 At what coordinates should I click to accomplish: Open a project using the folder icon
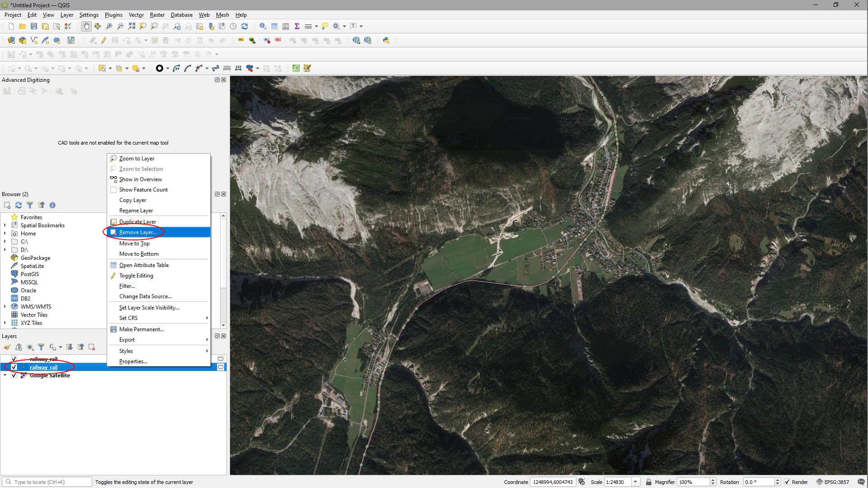(22, 26)
